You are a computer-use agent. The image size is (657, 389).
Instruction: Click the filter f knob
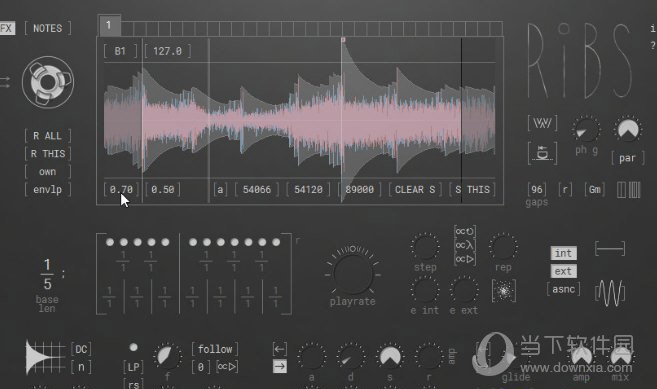168,356
